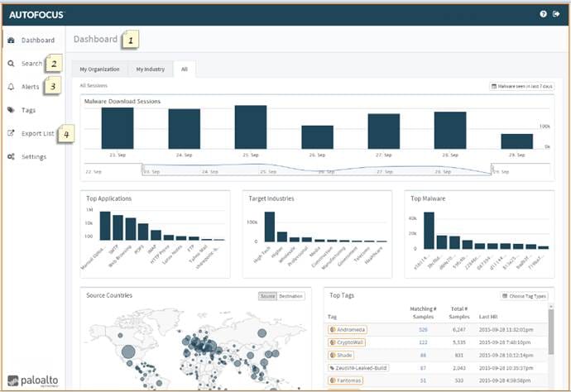
Task: Switch to the My Industry tab
Action: tap(151, 69)
